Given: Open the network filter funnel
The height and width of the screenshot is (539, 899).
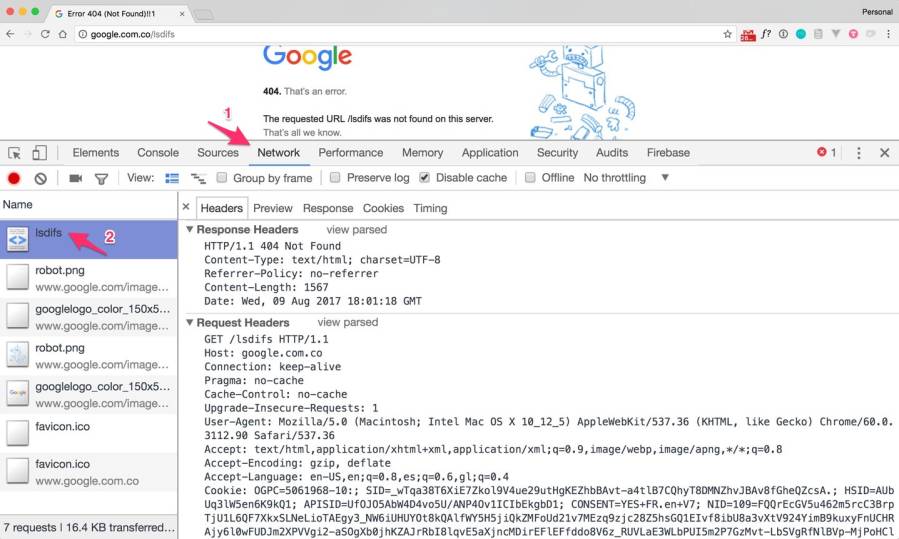Looking at the screenshot, I should pyautogui.click(x=101, y=178).
